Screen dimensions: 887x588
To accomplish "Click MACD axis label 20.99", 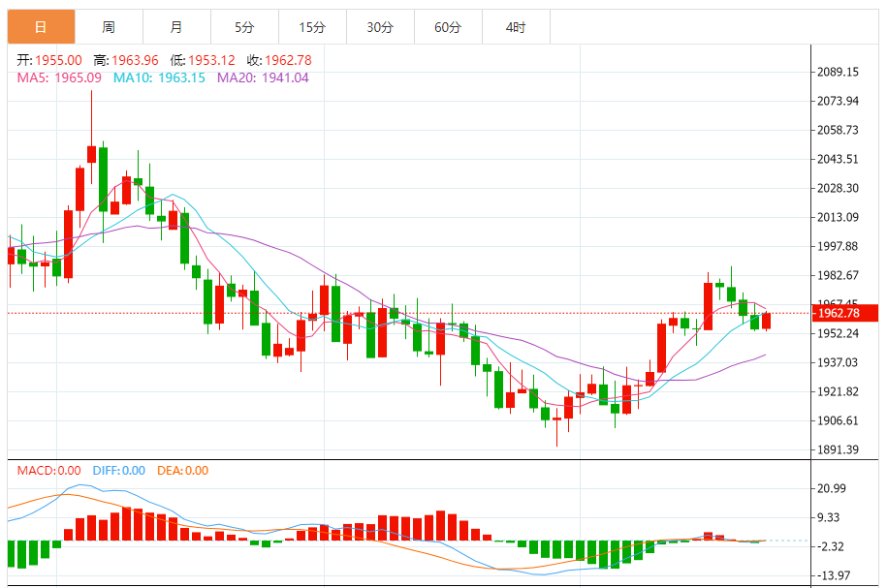I will (832, 488).
